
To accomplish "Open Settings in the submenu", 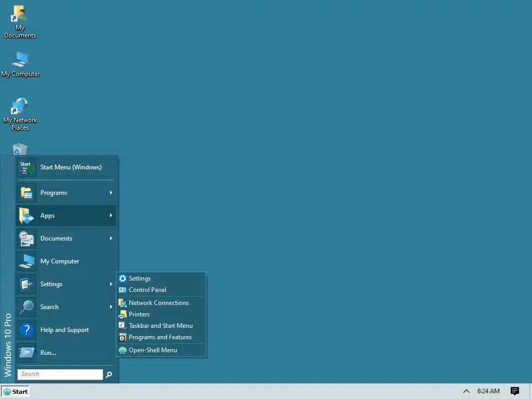I will point(161,278).
